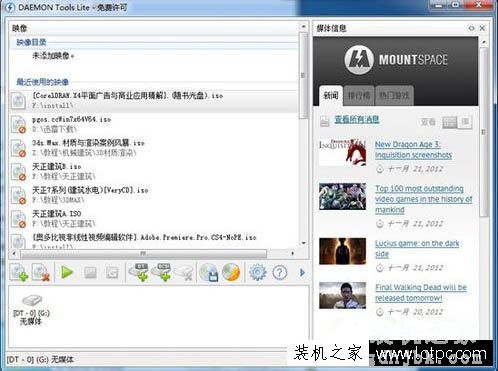Viewport: 498px width, 371px height.
Task: Open Final Walking Dead released tomorrow link
Action: [421, 292]
